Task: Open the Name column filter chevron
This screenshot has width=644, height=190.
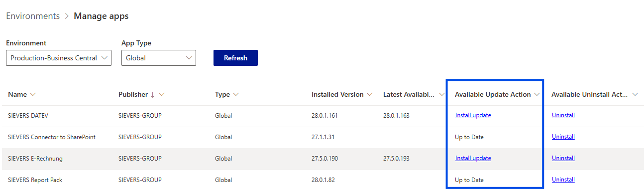Action: (x=33, y=94)
